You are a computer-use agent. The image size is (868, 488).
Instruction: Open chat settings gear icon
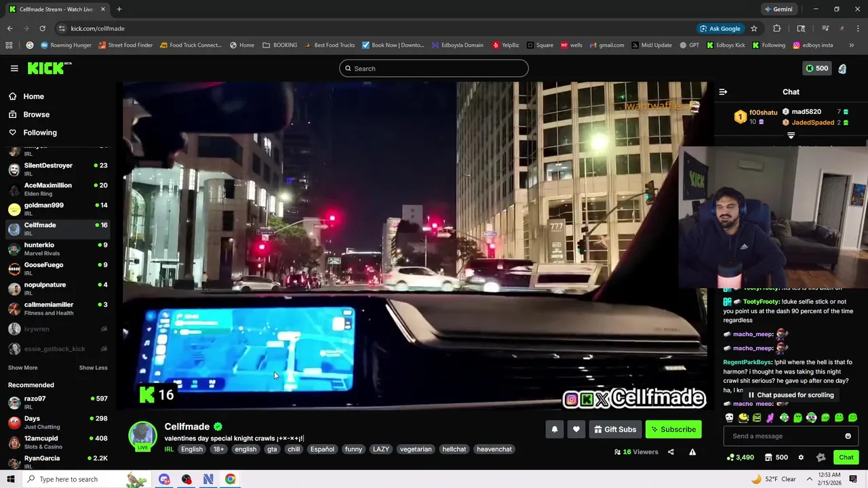801,457
